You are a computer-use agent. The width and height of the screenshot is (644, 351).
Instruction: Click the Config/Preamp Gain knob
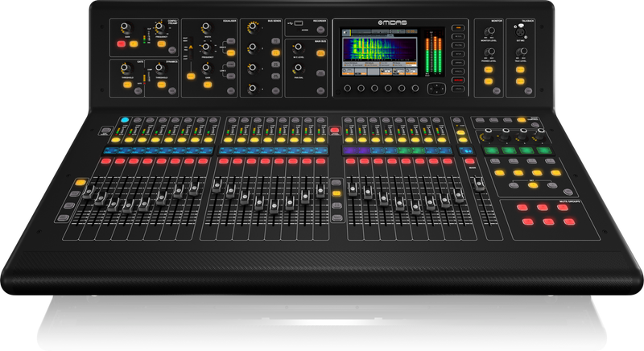(126, 28)
